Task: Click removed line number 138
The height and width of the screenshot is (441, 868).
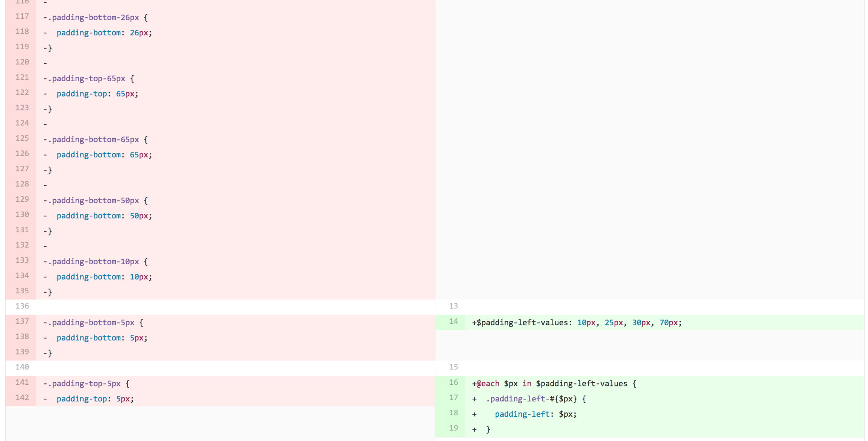Action: coord(22,337)
